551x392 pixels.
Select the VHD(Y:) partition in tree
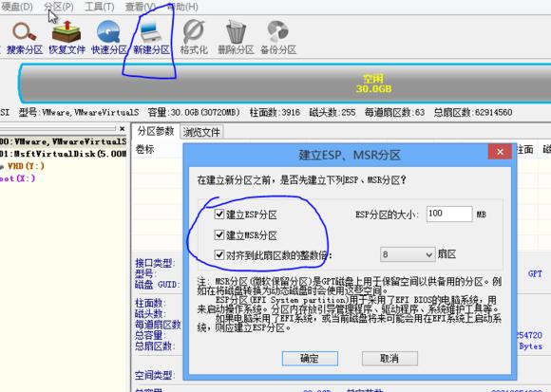(x=26, y=166)
